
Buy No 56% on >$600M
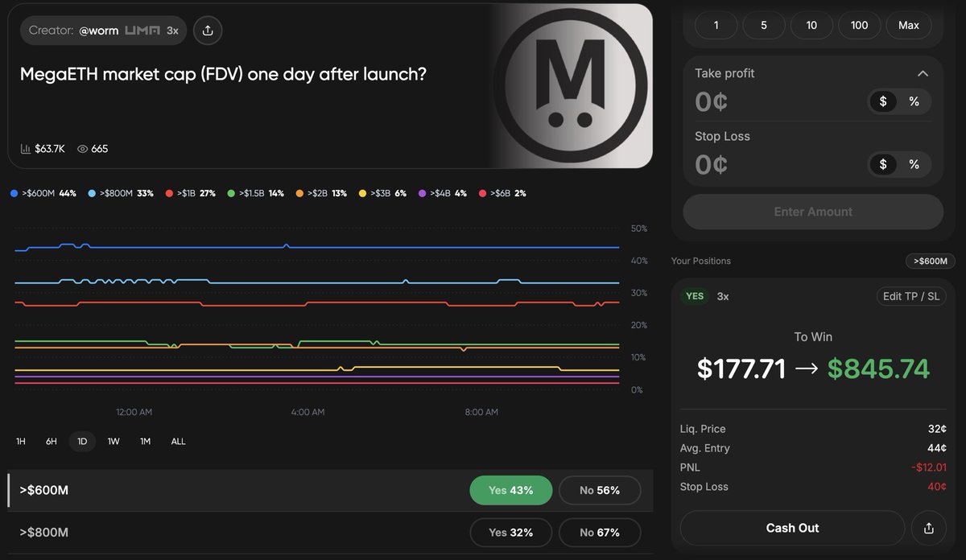coord(600,490)
